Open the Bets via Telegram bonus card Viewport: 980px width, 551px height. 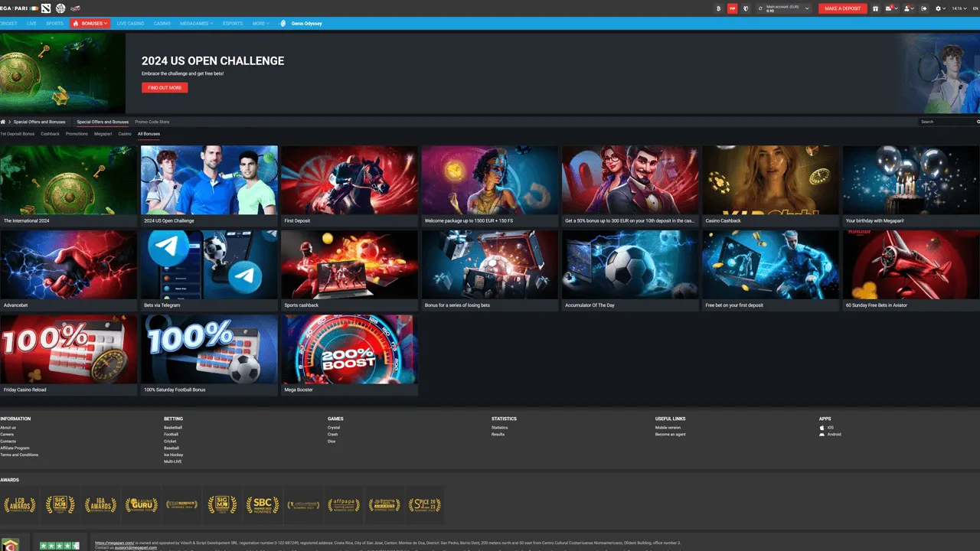click(209, 271)
